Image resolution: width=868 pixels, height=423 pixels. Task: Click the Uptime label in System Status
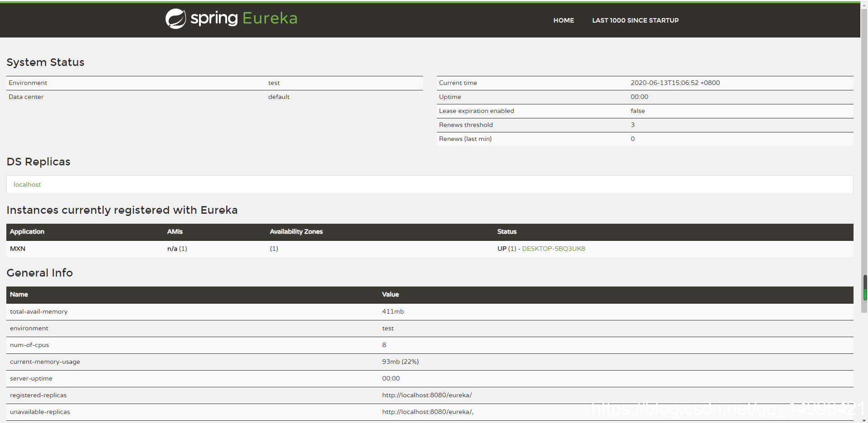[x=450, y=97]
